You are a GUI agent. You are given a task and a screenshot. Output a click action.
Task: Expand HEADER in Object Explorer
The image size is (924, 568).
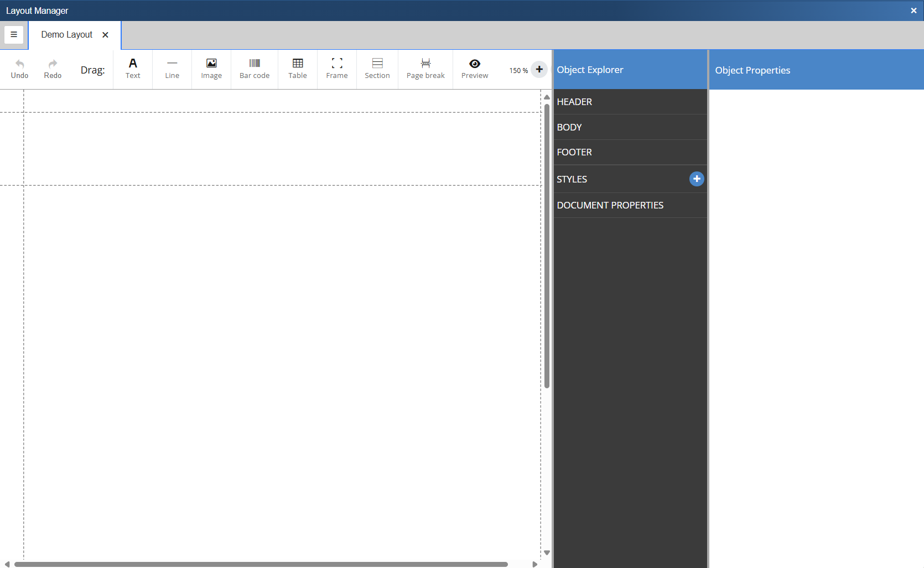574,102
